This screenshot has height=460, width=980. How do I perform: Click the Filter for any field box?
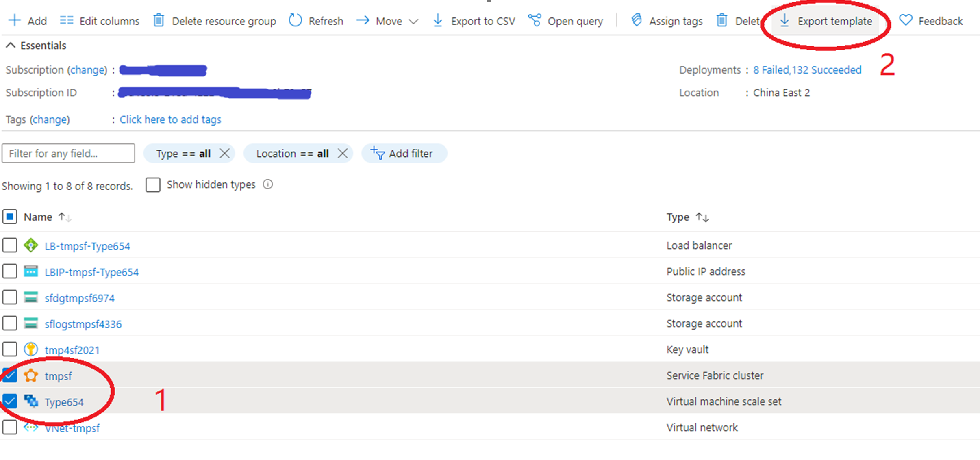(68, 154)
